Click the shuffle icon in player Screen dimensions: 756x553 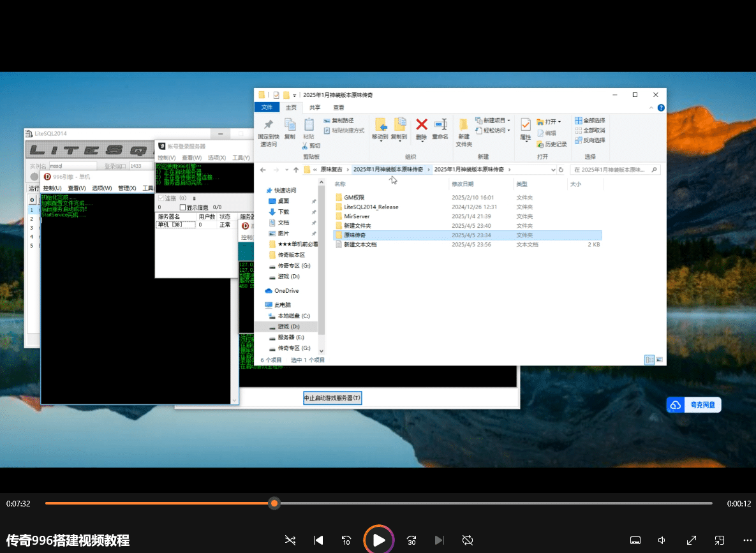[x=290, y=540]
